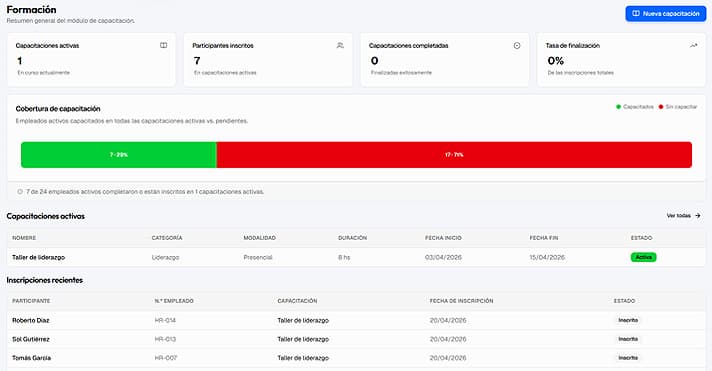Click the red Sin capacitar legend dot
Image resolution: width=712 pixels, height=371 pixels.
click(x=661, y=107)
